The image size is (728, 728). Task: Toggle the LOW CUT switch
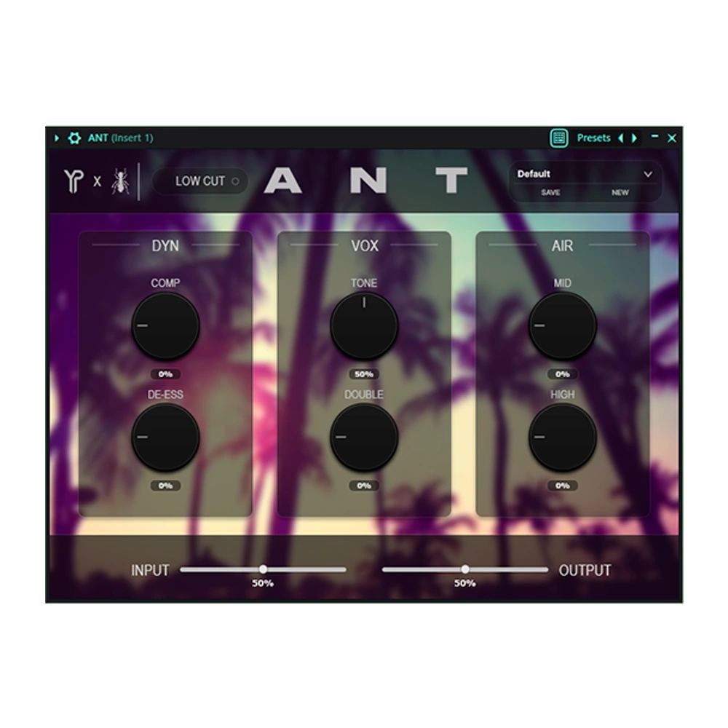click(x=200, y=181)
